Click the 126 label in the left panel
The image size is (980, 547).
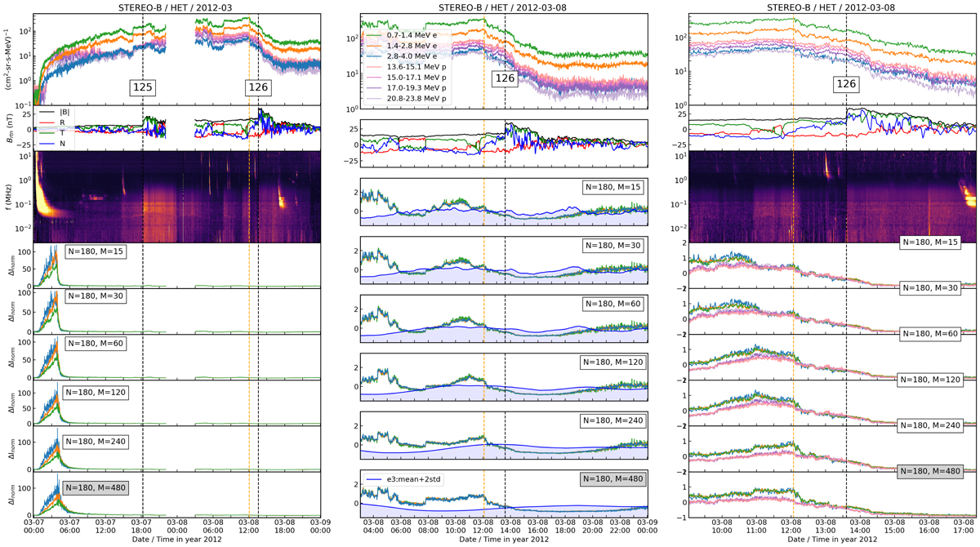click(x=258, y=87)
